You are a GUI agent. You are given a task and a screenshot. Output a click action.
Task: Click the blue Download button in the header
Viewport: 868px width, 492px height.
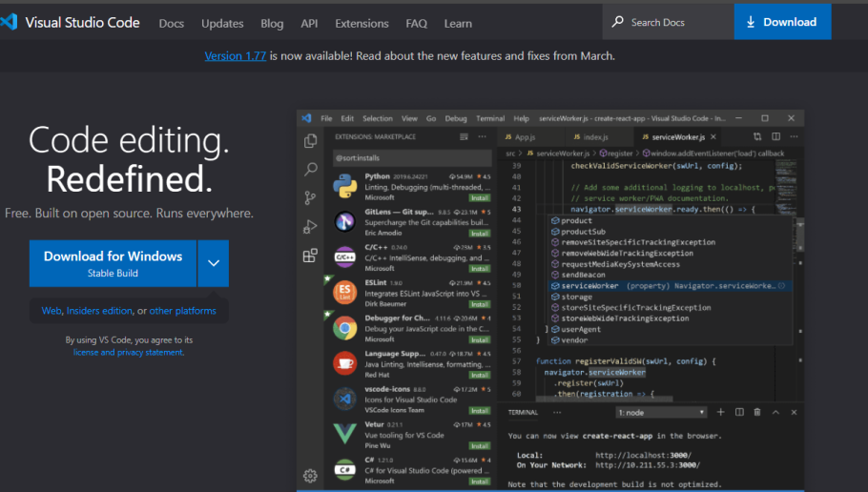click(x=782, y=22)
